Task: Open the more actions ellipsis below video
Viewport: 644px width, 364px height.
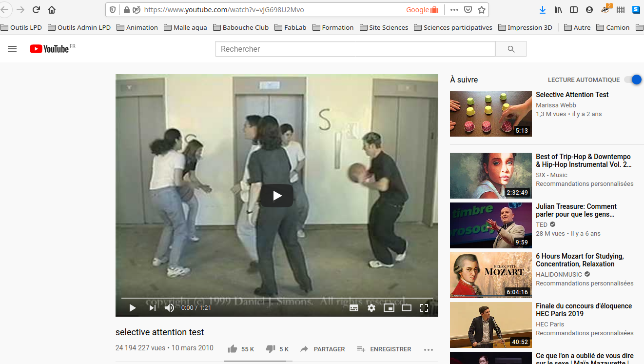Action: click(x=429, y=349)
